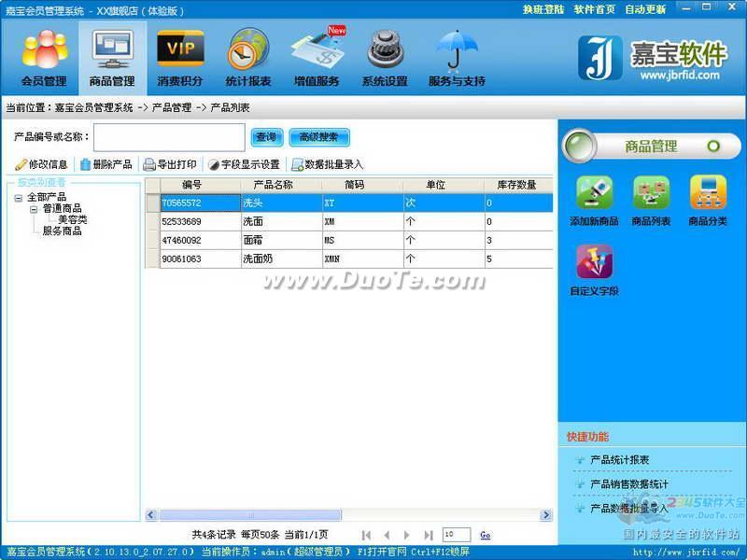Click the 修改信息 pencil tool
Viewport: 747px width, 560px height.
(41, 164)
